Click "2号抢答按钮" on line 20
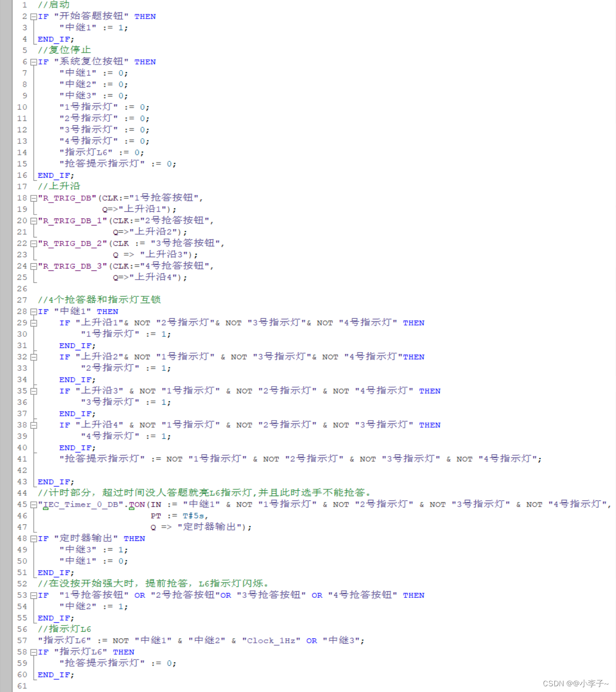The image size is (616, 692). (x=175, y=220)
